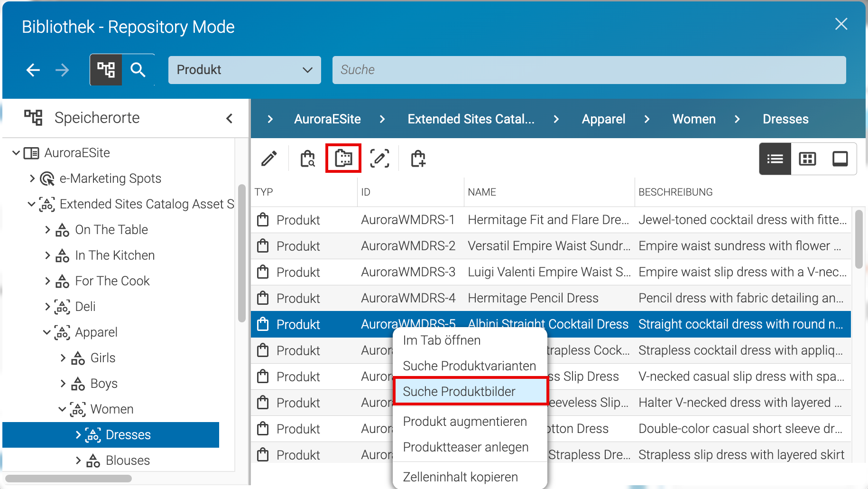
Task: Collapse the AuroraESite tree node
Action: tap(16, 153)
